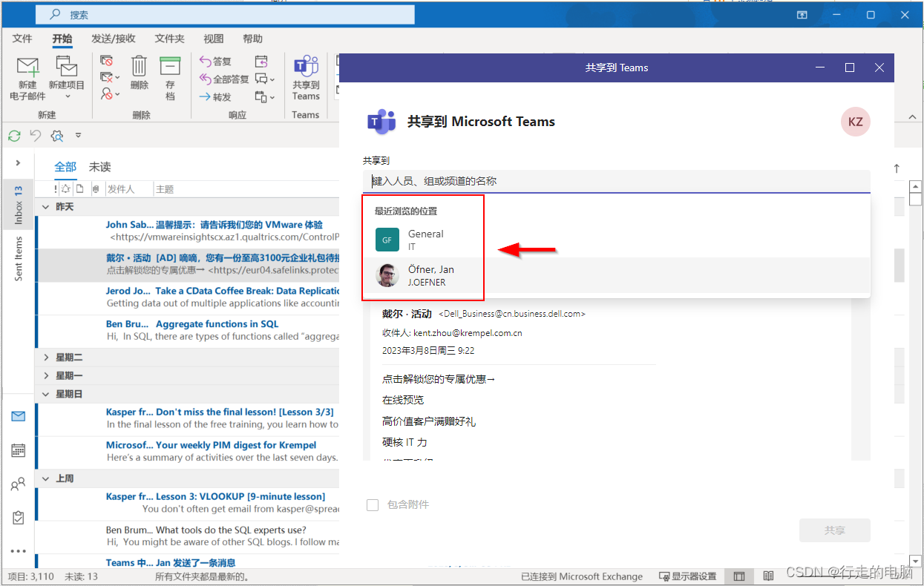Collapse the Last Week (上周) group

coord(46,478)
